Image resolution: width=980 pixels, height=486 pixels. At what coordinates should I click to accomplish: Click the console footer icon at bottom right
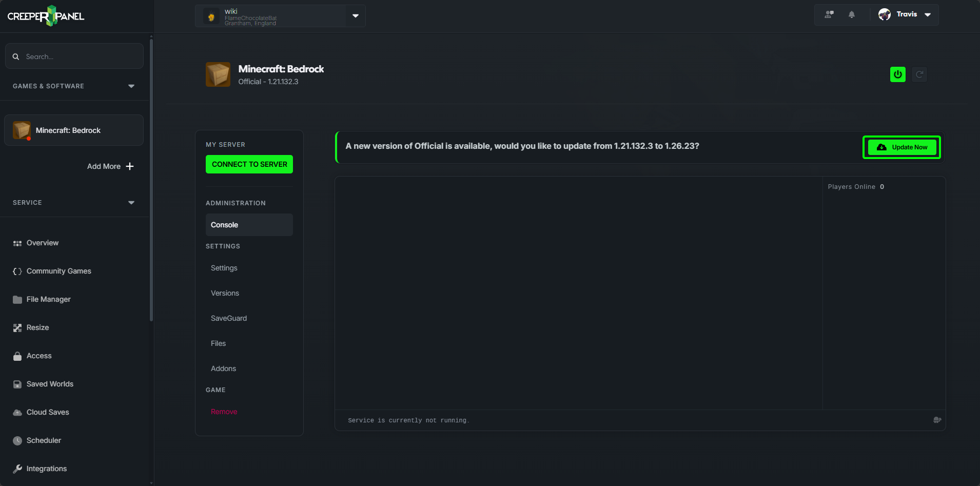pos(937,420)
